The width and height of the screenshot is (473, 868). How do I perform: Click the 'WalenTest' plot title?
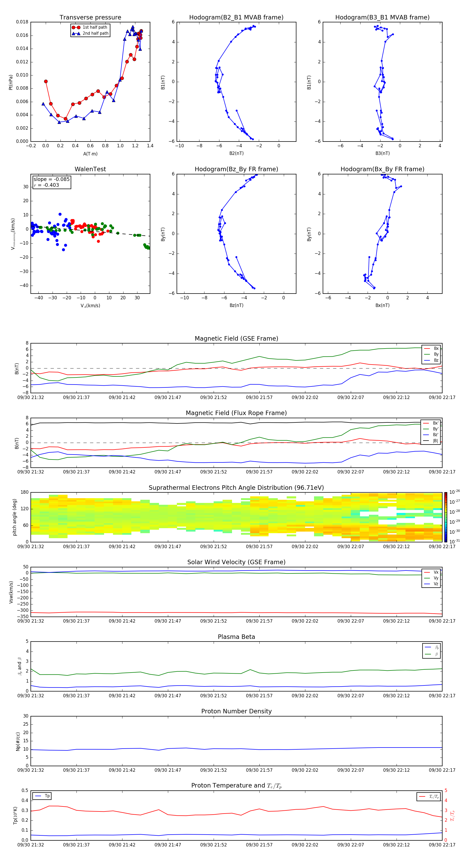[x=90, y=169]
